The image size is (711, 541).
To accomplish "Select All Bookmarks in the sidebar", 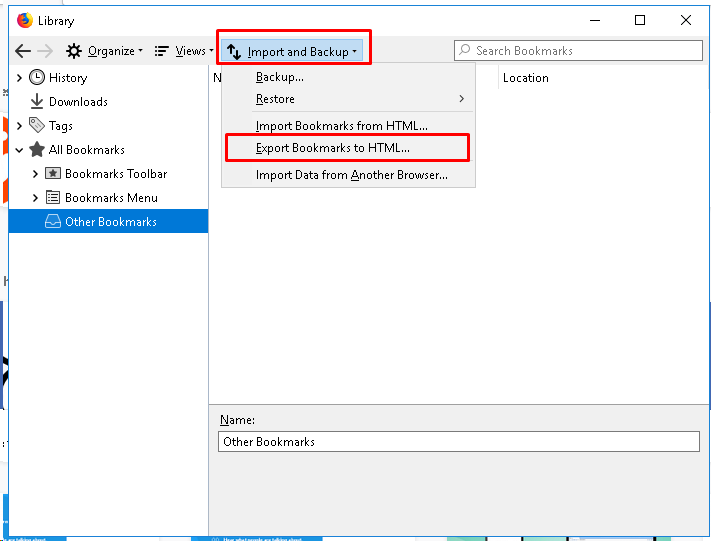I will 87,150.
